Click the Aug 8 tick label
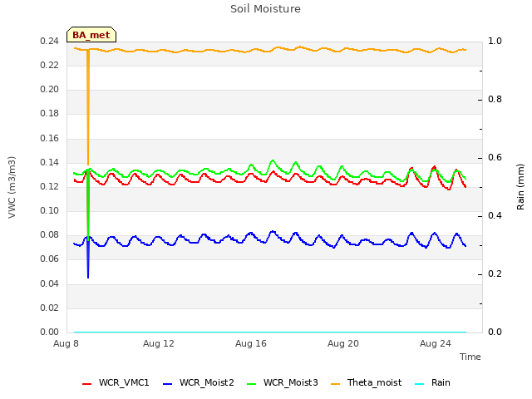 point(66,343)
